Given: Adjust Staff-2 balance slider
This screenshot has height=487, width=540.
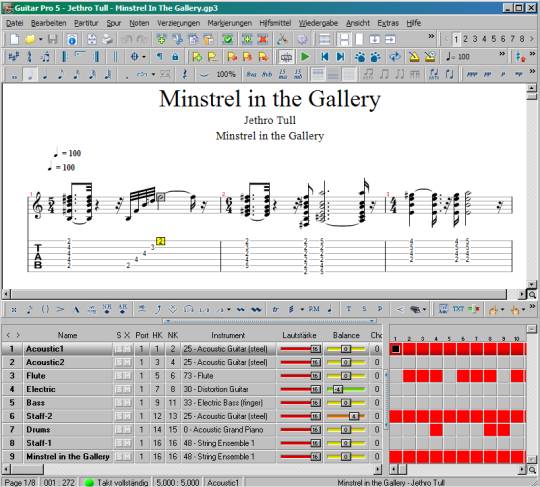Looking at the screenshot, I should point(345,416).
